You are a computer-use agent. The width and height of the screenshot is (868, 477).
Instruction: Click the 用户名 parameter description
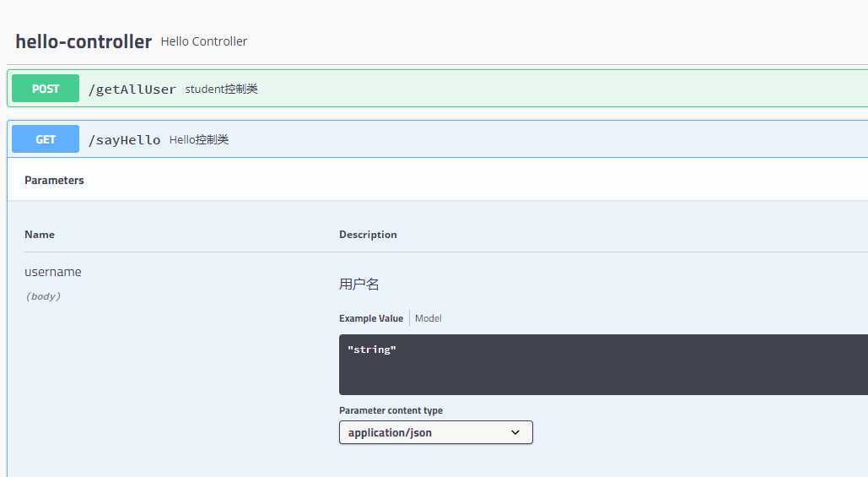(x=359, y=285)
